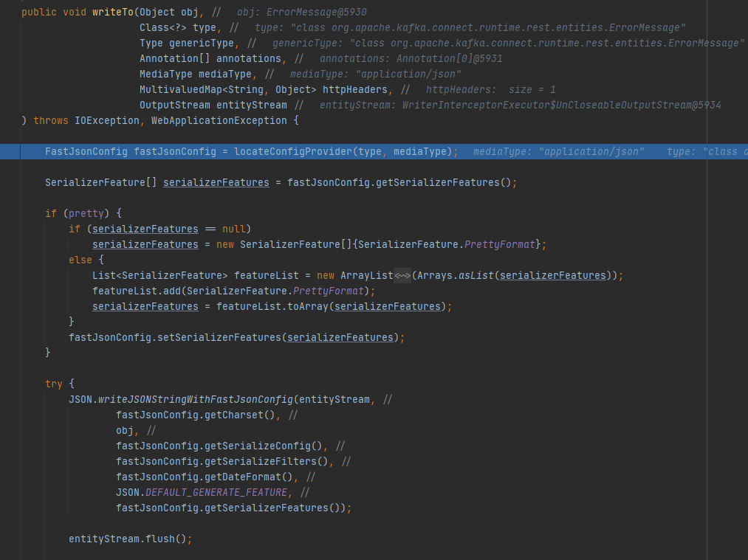Click setSerializerFeatures method call
This screenshot has height=560, width=748.
click(222, 338)
